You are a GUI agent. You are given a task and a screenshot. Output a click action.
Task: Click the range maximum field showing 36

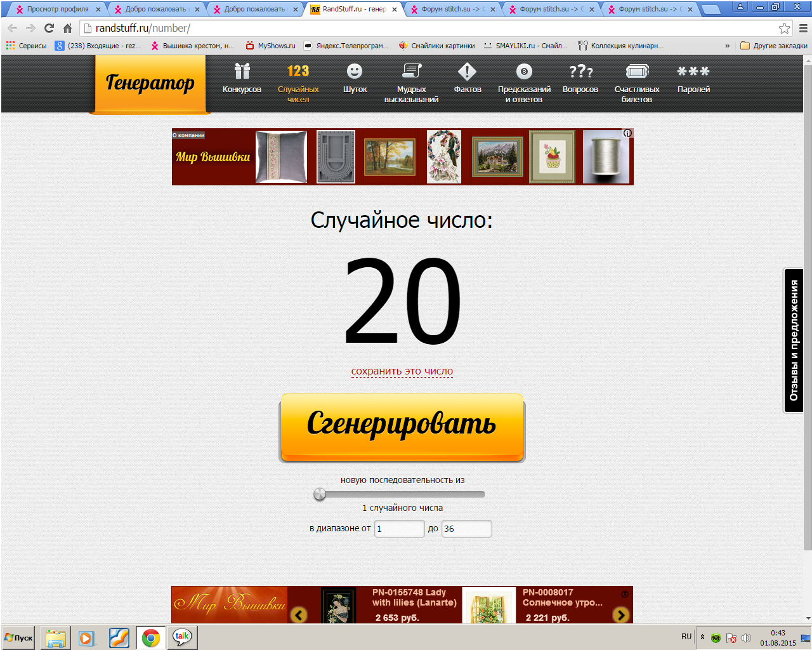coord(466,529)
